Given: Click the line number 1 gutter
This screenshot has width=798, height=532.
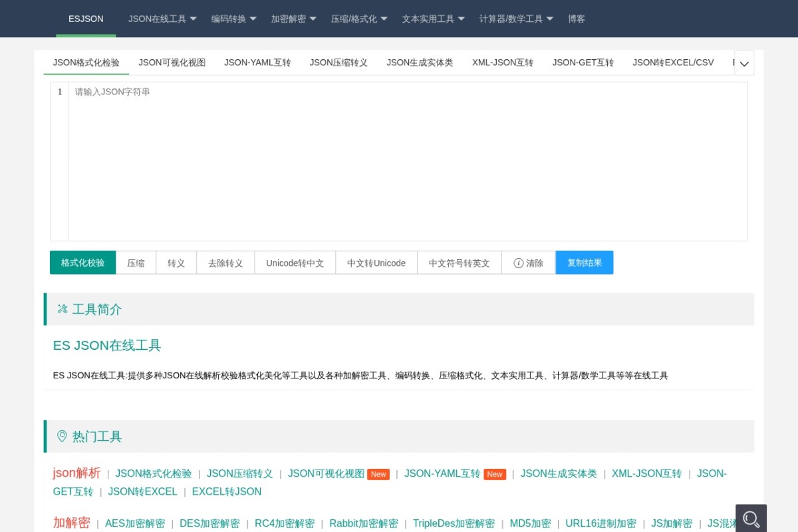Looking at the screenshot, I should pyautogui.click(x=59, y=92).
